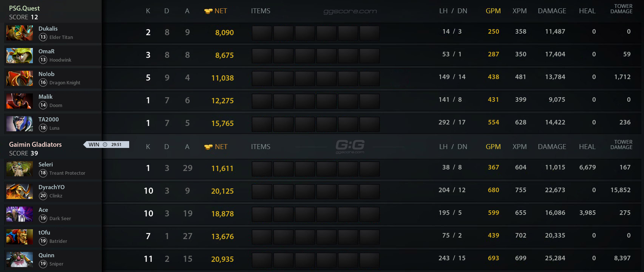Toggle TA2000 level 18 badge

pos(43,128)
